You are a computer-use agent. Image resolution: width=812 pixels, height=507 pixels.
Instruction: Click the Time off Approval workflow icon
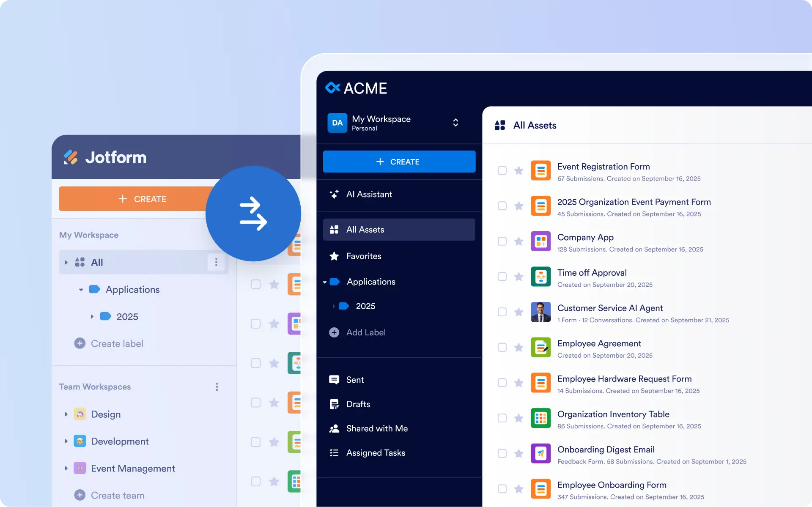(540, 277)
